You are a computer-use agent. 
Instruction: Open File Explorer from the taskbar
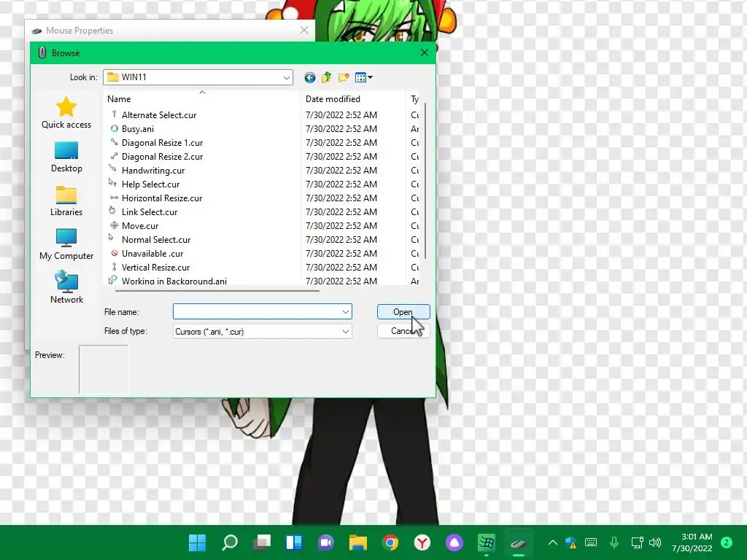click(x=357, y=542)
